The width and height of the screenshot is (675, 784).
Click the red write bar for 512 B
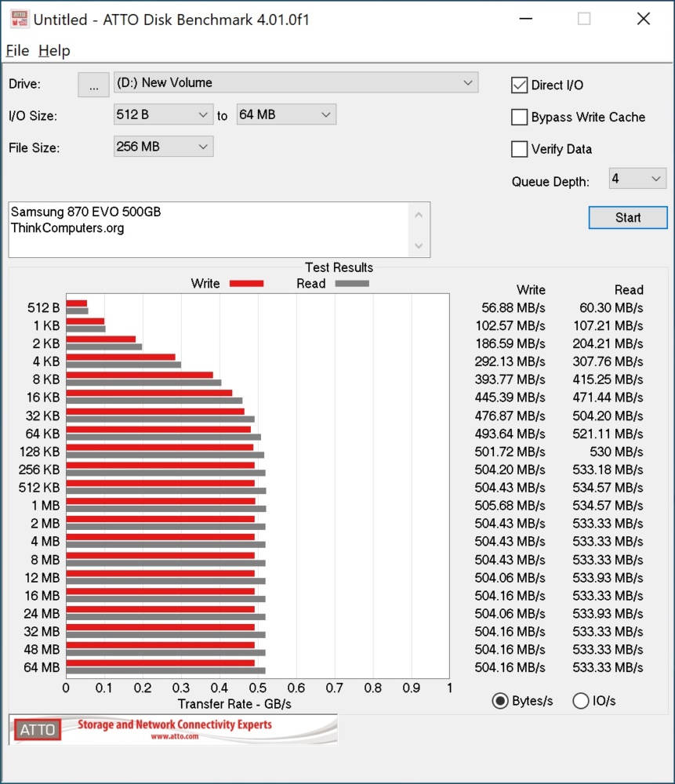(77, 303)
